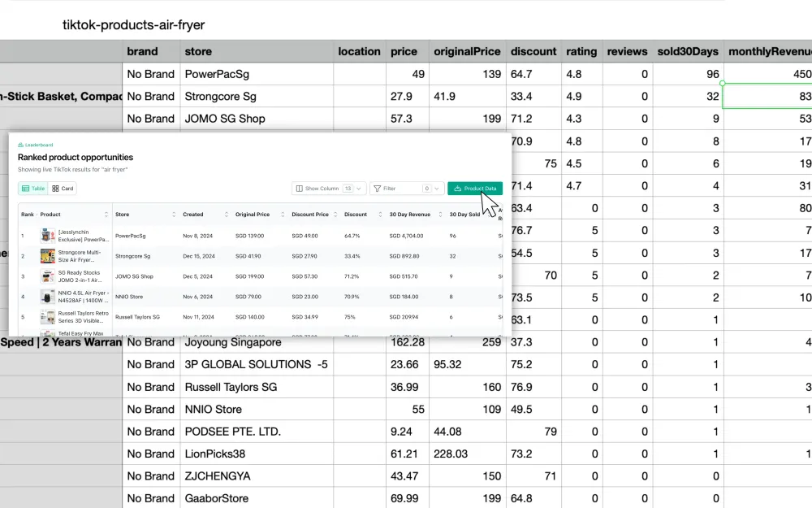The width and height of the screenshot is (812, 508).
Task: Select price cell '162.28' in spreadsheet
Action: [408, 343]
